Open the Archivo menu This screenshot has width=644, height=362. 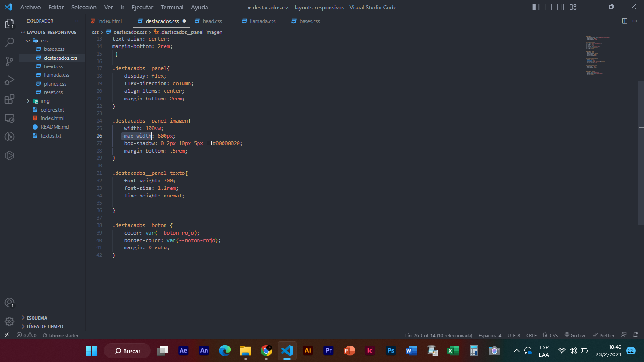pos(30,7)
